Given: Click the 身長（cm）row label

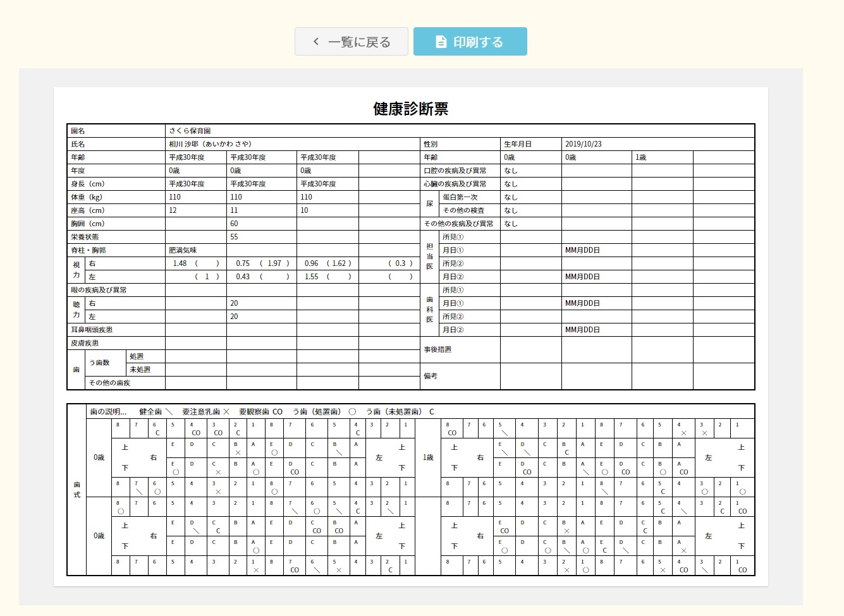Looking at the screenshot, I should point(87,184).
